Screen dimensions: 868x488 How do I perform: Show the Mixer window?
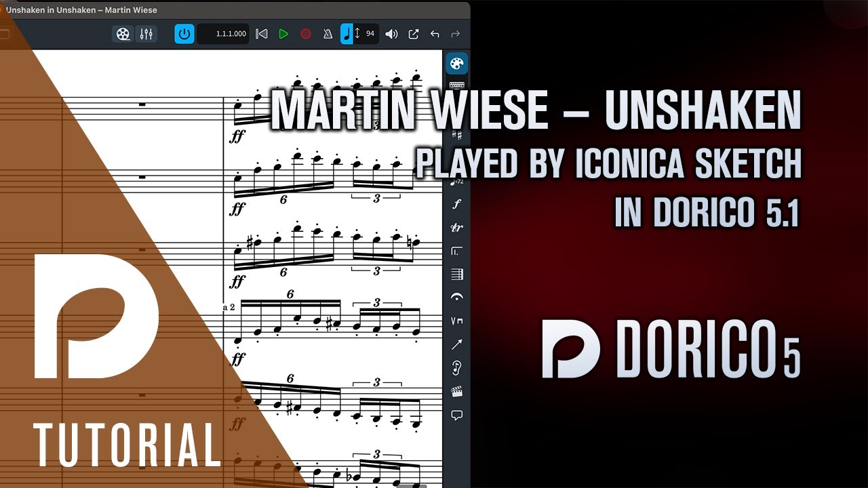click(x=146, y=34)
